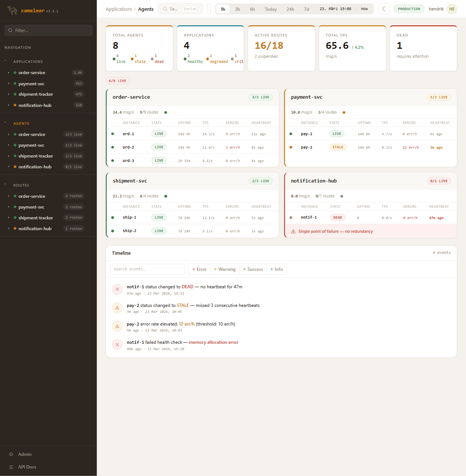Click the red X icon on notif-1 DEAD event

[117, 289]
